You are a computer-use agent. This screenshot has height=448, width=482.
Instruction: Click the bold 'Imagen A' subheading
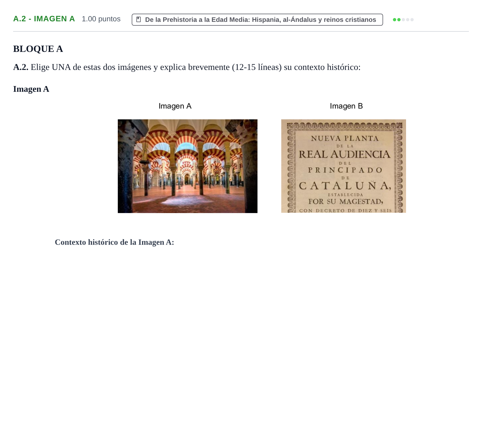pos(31,89)
